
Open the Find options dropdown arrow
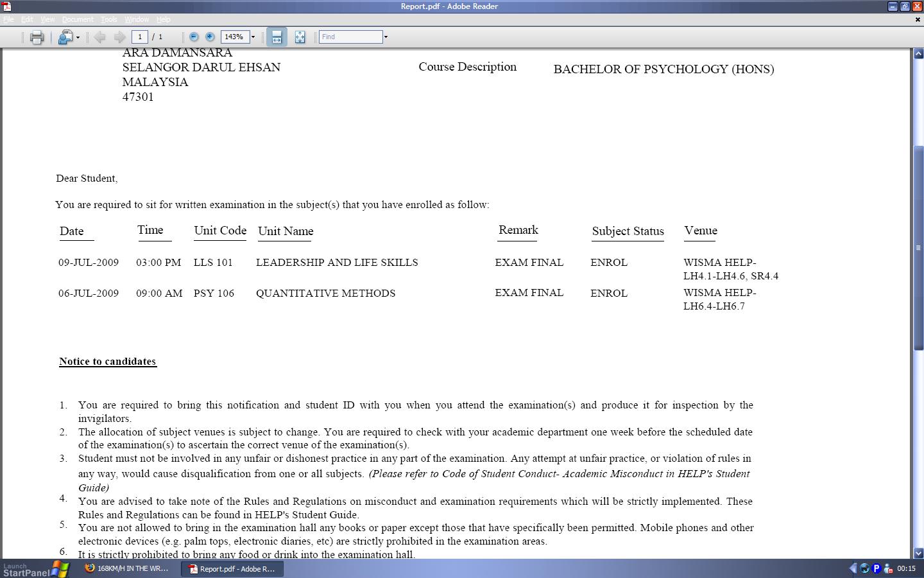click(x=386, y=37)
